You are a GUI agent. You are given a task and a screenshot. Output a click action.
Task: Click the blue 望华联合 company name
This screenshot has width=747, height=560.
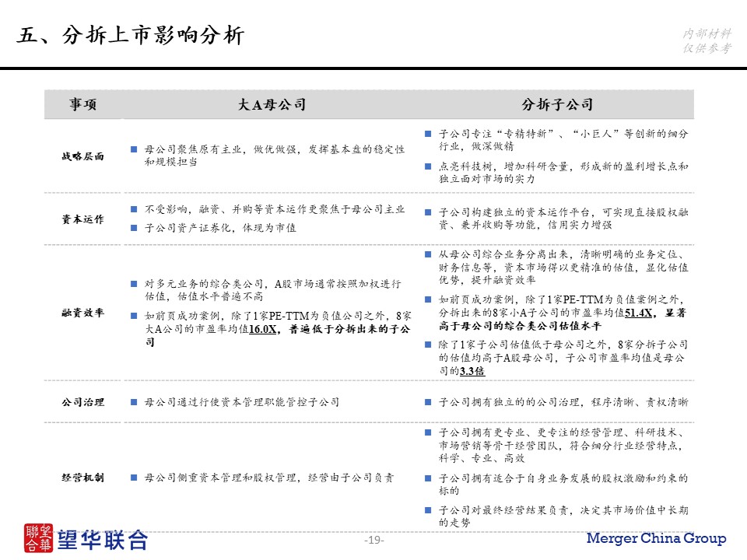point(98,539)
